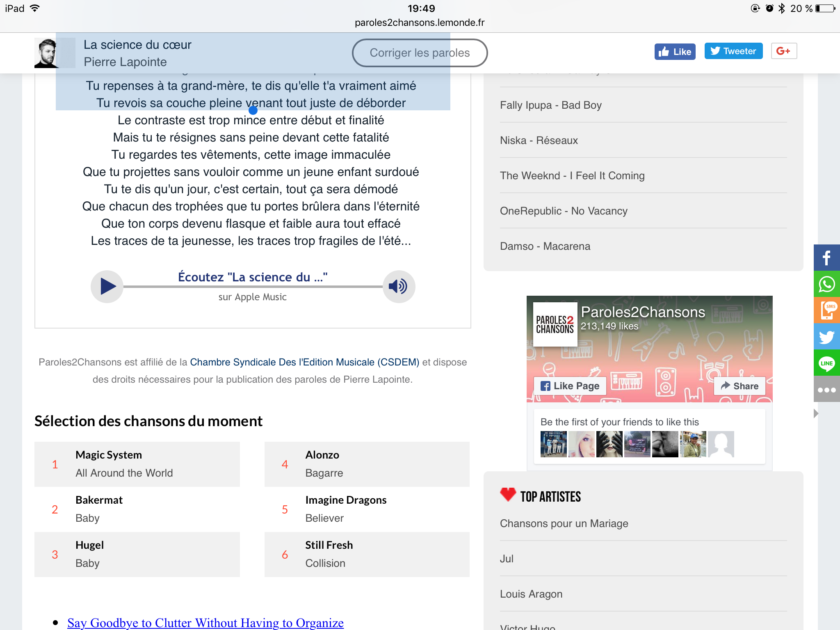
Task: Share via the LINE side icon
Action: tap(826, 363)
